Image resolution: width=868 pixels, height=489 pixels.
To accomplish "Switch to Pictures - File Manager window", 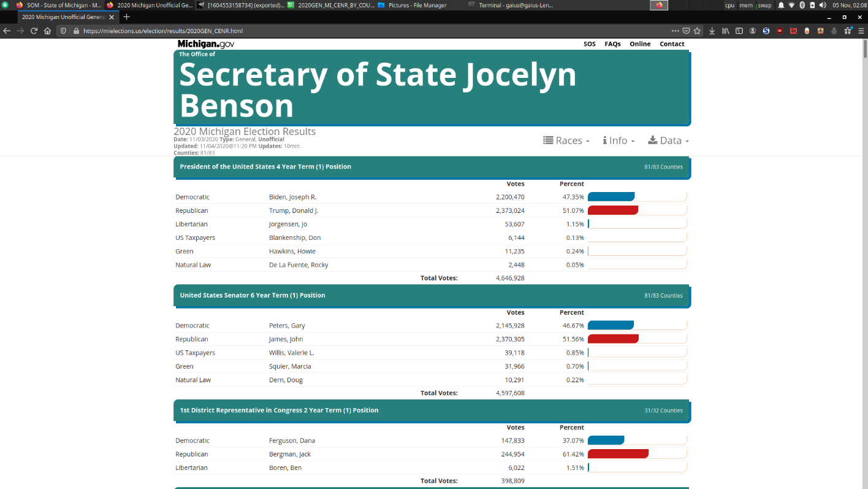I will (x=412, y=5).
